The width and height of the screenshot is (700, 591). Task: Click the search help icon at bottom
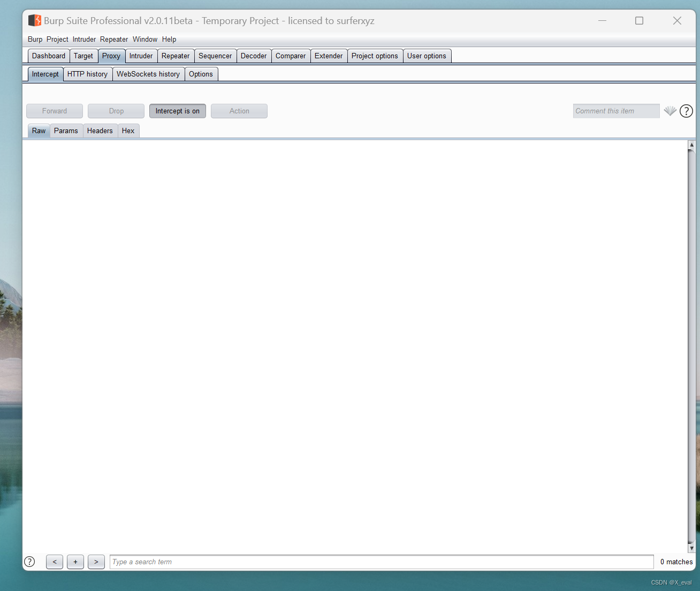pyautogui.click(x=29, y=562)
